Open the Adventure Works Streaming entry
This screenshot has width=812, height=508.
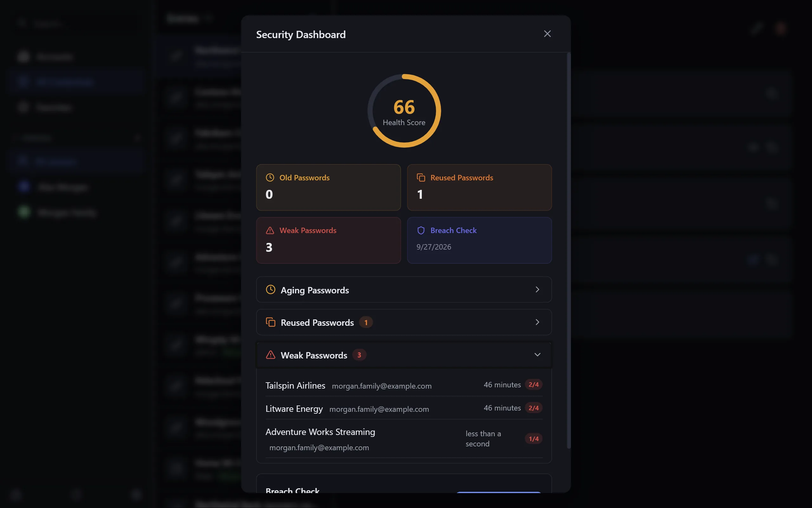404,439
